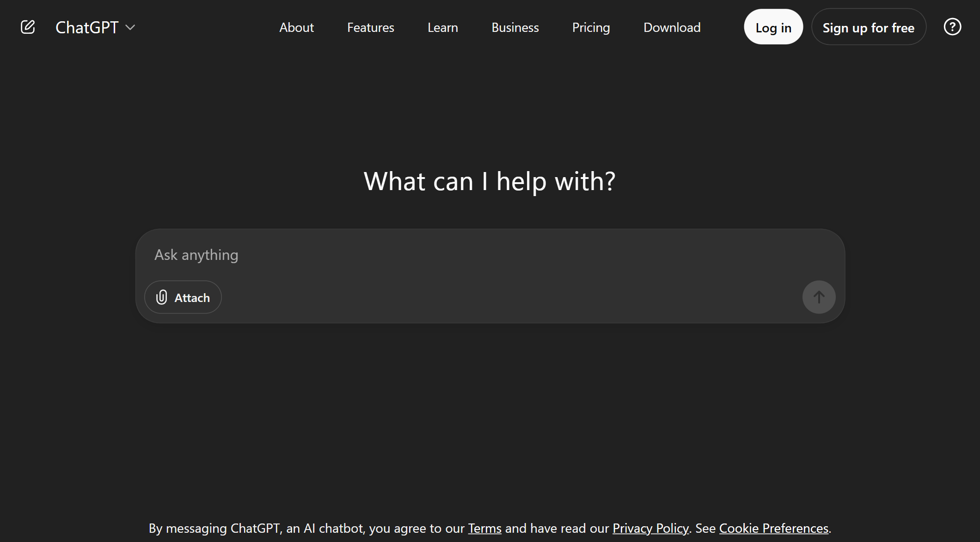The height and width of the screenshot is (542, 980).
Task: Click the Attach button
Action: (x=183, y=297)
